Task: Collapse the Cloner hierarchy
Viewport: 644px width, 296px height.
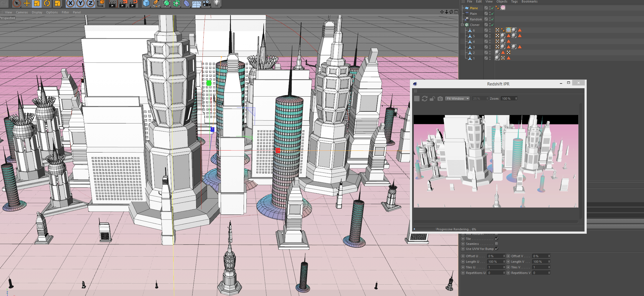Action: tap(462, 25)
